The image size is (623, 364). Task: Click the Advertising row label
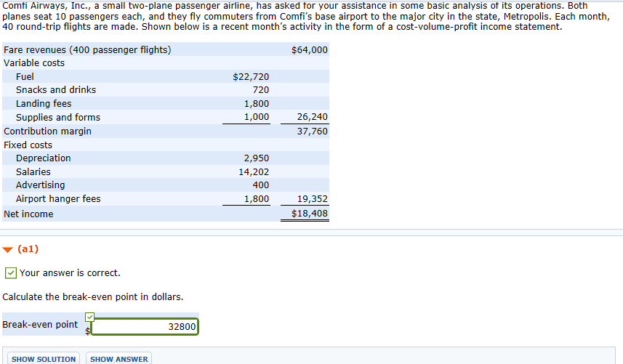[x=41, y=185]
